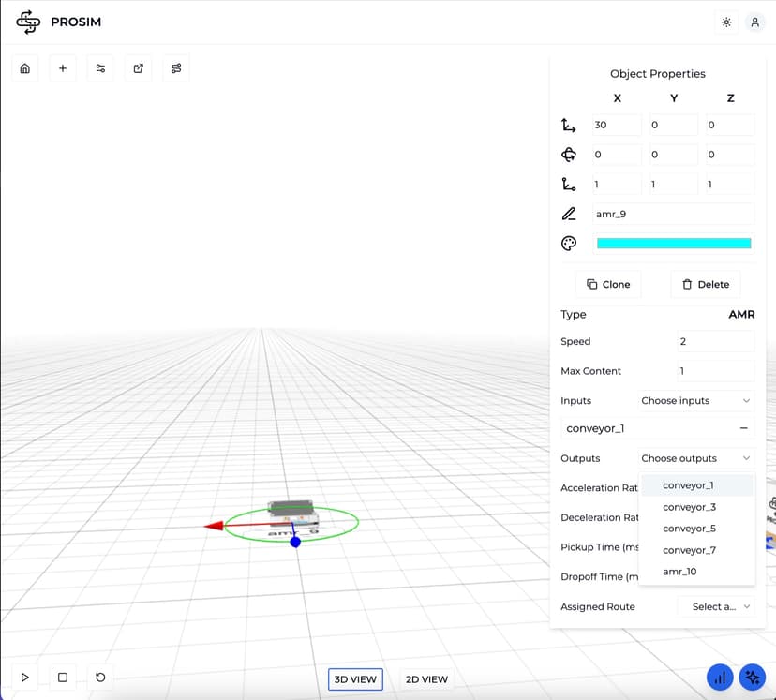Click the export icon in the top toolbar
The image size is (776, 700).
point(138,67)
